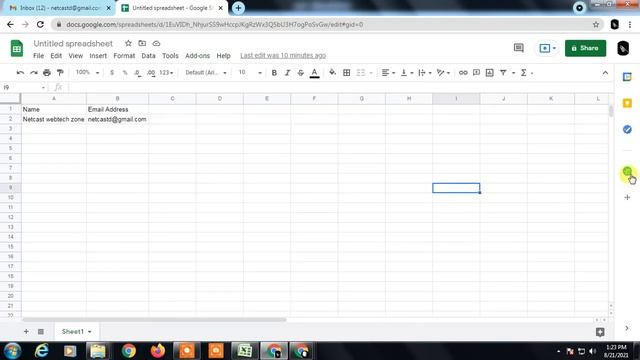Click the green Share button
The width and height of the screenshot is (640, 360).
click(x=585, y=48)
